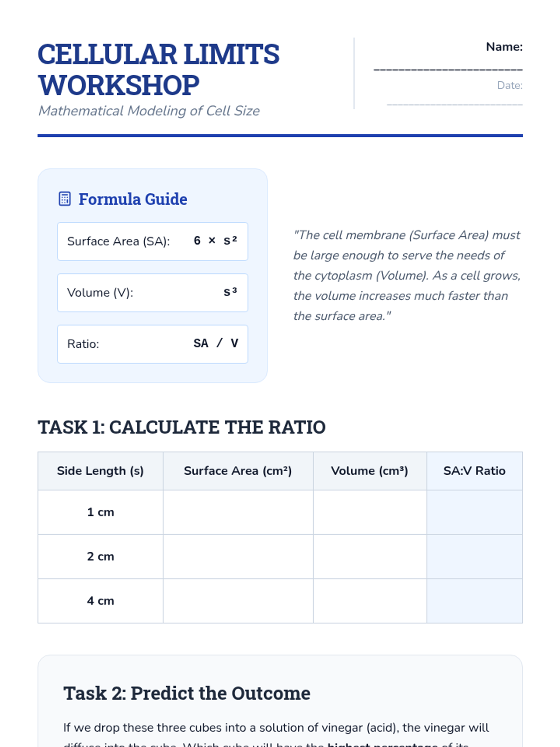Click the Task 2: Predict the Outcome heading
This screenshot has width=560, height=747.
pos(187,693)
